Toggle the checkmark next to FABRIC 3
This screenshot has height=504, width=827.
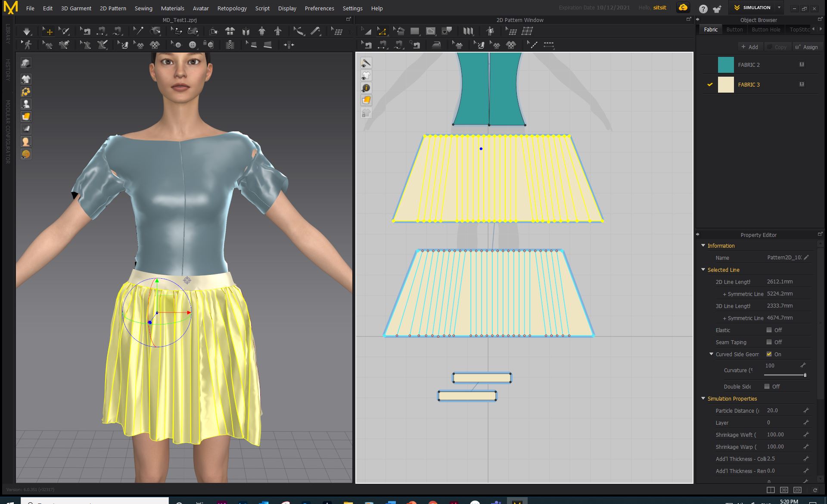point(710,84)
